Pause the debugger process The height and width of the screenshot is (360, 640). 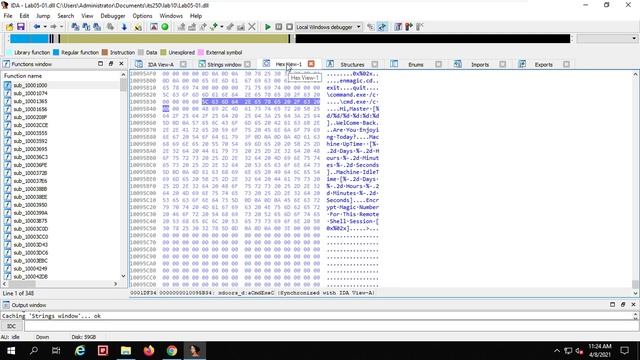coord(279,27)
